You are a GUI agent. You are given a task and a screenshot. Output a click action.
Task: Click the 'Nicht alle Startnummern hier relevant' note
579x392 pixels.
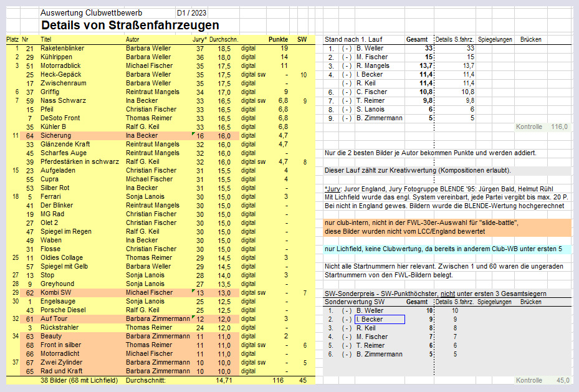444,267
